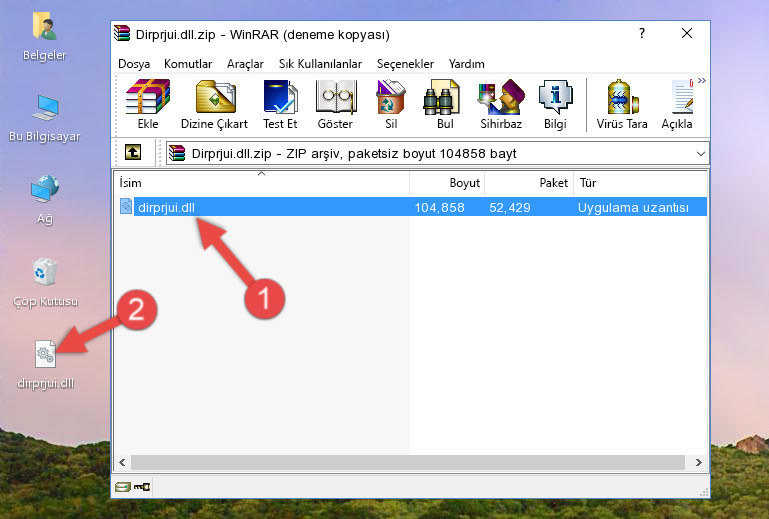Click the horizontal scrollbar track
Viewport: 769px width, 519px height.
[408, 462]
